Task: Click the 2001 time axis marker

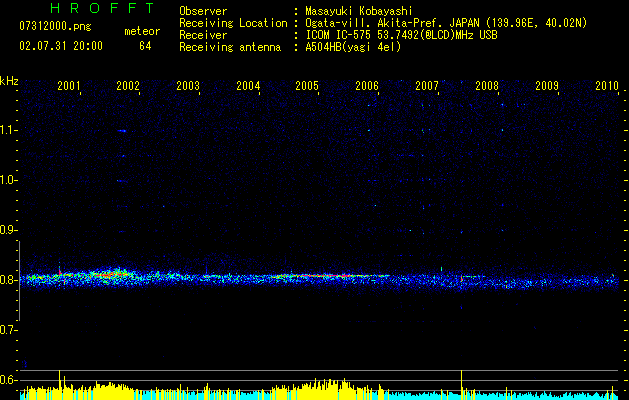Action: tap(69, 86)
